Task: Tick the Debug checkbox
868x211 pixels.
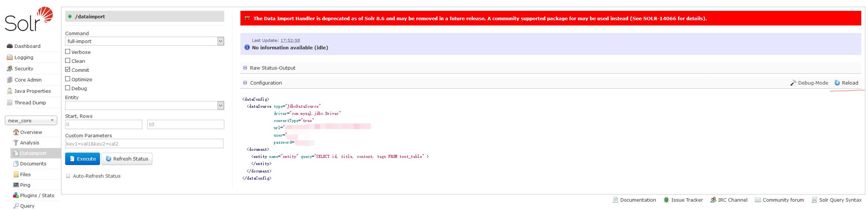Action: (68, 88)
